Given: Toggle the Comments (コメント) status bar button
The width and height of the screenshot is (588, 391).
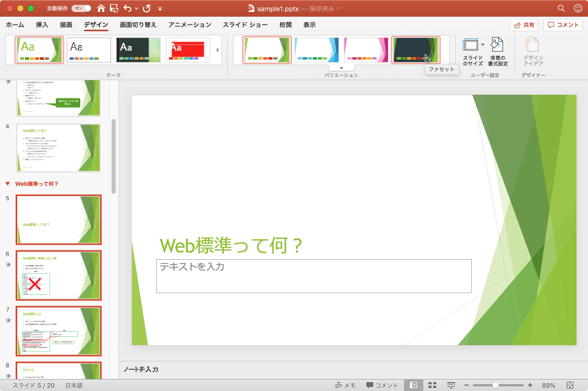Looking at the screenshot, I should pyautogui.click(x=382, y=385).
